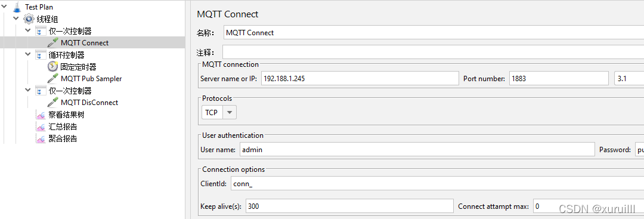This screenshot has height=219, width=644.
Task: Click the User name field containing admin
Action: coord(417,150)
